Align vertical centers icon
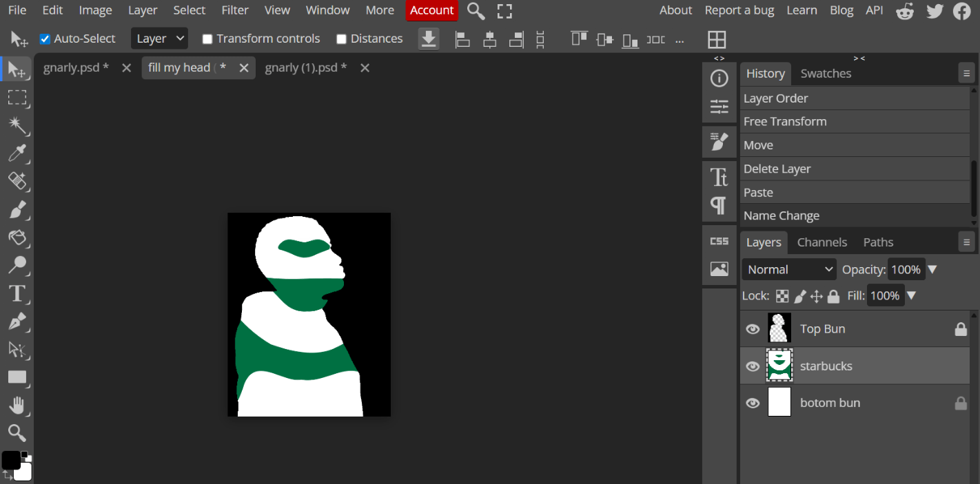The width and height of the screenshot is (980, 484). coord(604,39)
